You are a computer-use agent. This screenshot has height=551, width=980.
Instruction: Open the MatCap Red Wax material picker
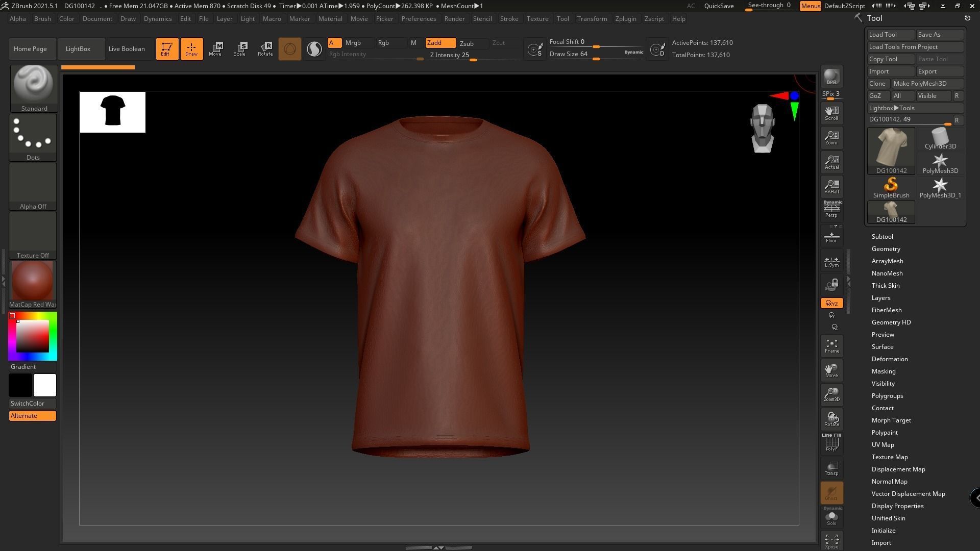coord(33,284)
